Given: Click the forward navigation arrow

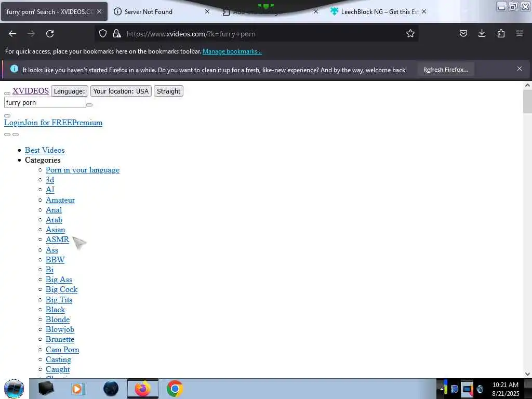Looking at the screenshot, I should point(31,34).
